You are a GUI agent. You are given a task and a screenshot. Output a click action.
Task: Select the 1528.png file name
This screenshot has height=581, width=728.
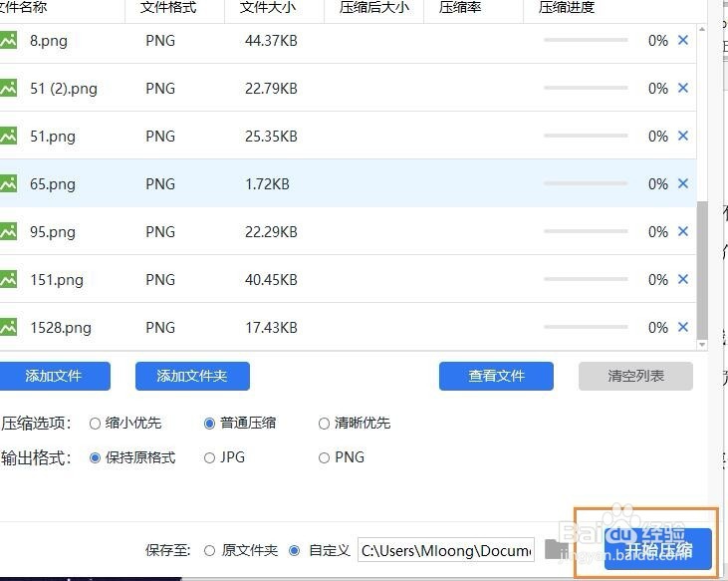pos(61,328)
